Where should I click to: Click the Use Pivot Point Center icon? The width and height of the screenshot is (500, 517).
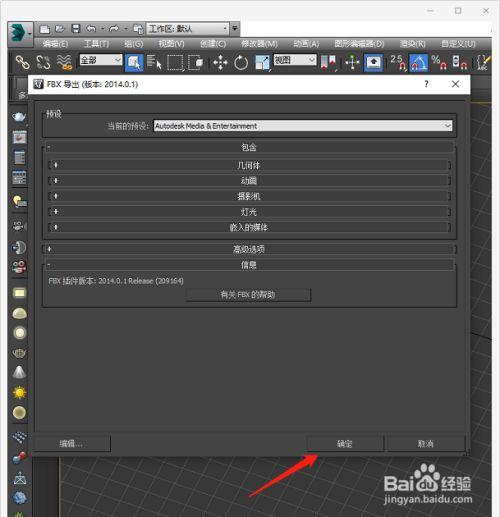coord(328,62)
